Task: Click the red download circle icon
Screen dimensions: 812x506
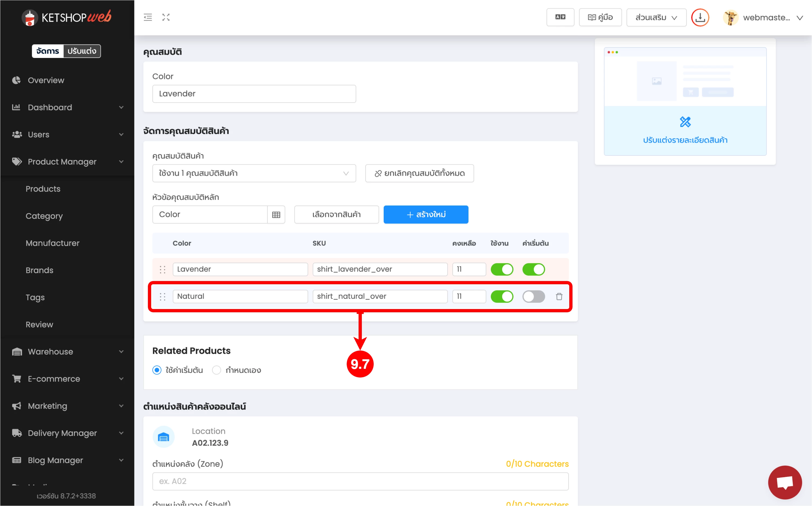Action: (x=700, y=18)
